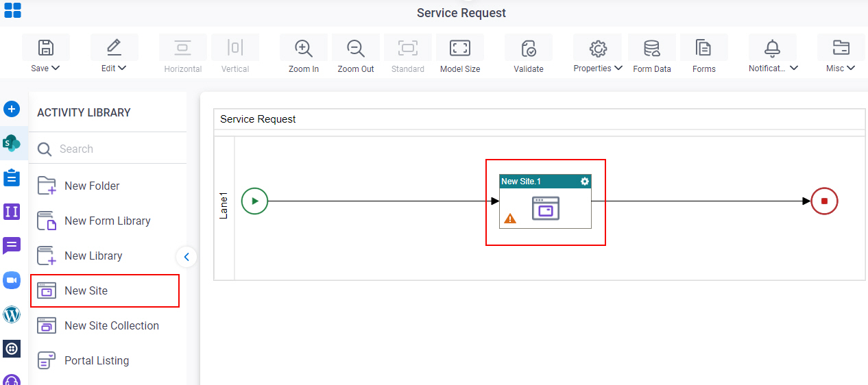Click the Service Request pool header
Viewport: 868px width, 385px height.
pos(539,119)
